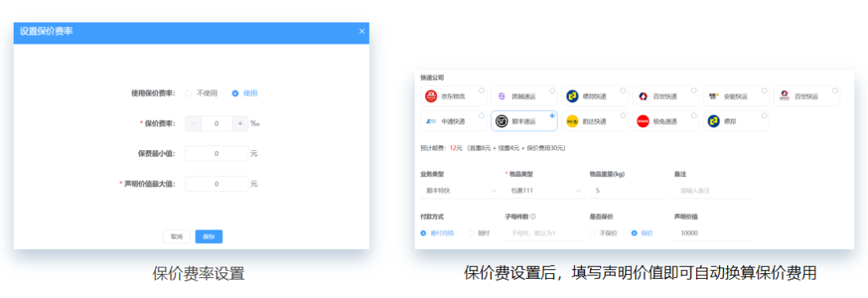Image resolution: width=868 pixels, height=298 pixels.
Task: Select the radio on the 京东物流 card
Action: click(x=481, y=91)
